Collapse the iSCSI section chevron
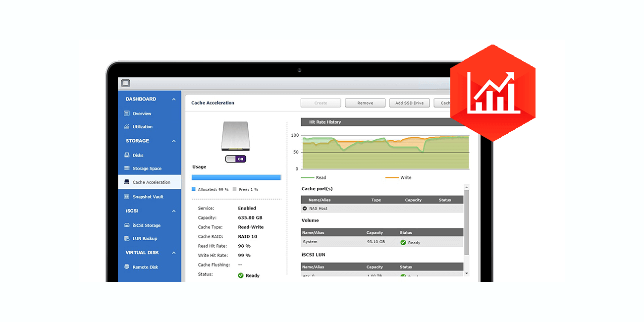Viewport: 644px width, 322px height. pyautogui.click(x=174, y=211)
